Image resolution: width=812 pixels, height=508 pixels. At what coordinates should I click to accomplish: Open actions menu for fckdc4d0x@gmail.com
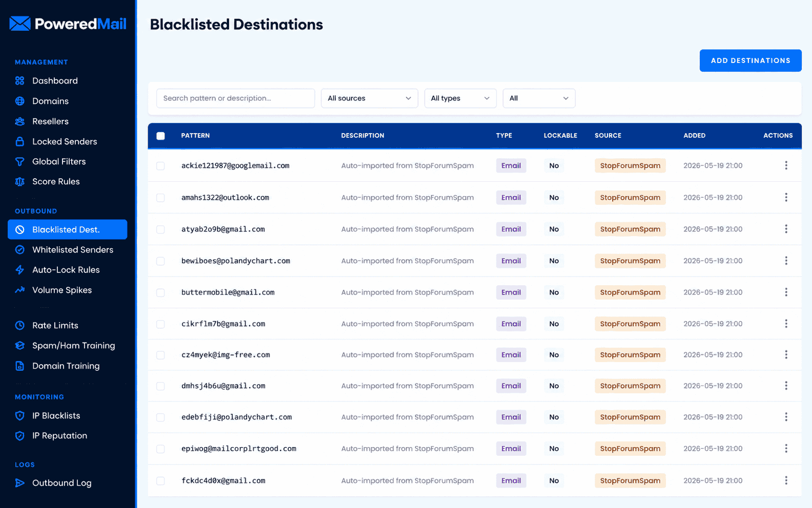[x=786, y=480]
